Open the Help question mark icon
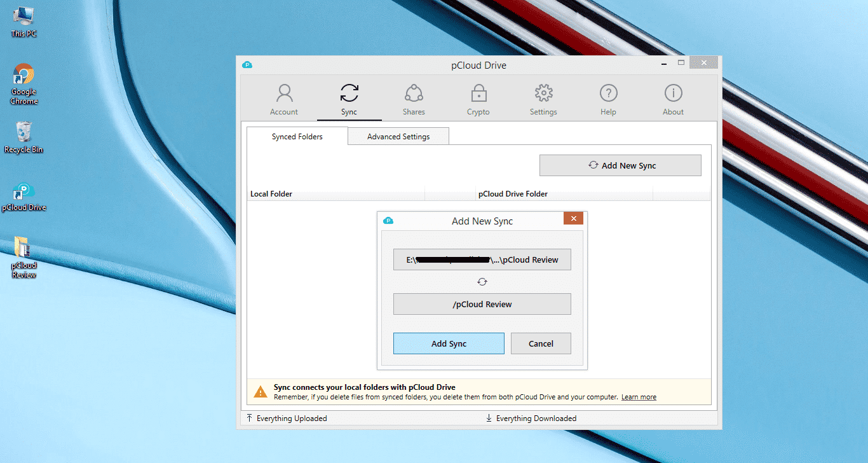 608,93
